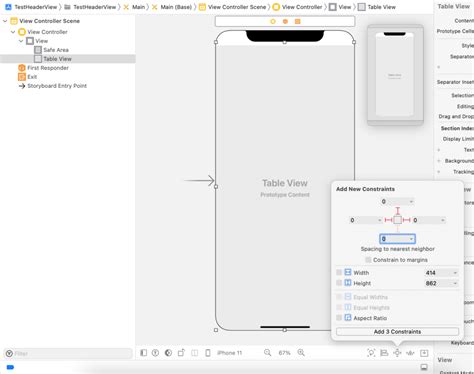Check the Height constraint checkbox
The width and height of the screenshot is (474, 374).
(x=339, y=283)
